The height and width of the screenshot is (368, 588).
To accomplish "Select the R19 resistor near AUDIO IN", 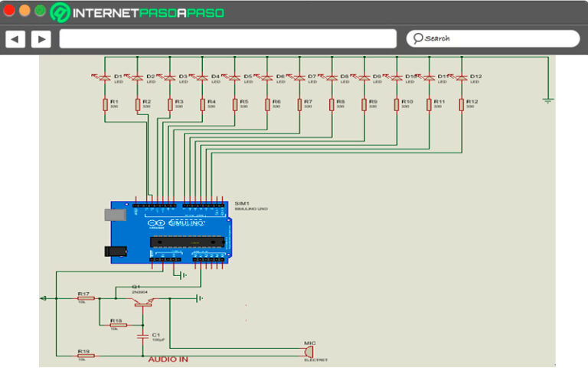I will tap(85, 355).
